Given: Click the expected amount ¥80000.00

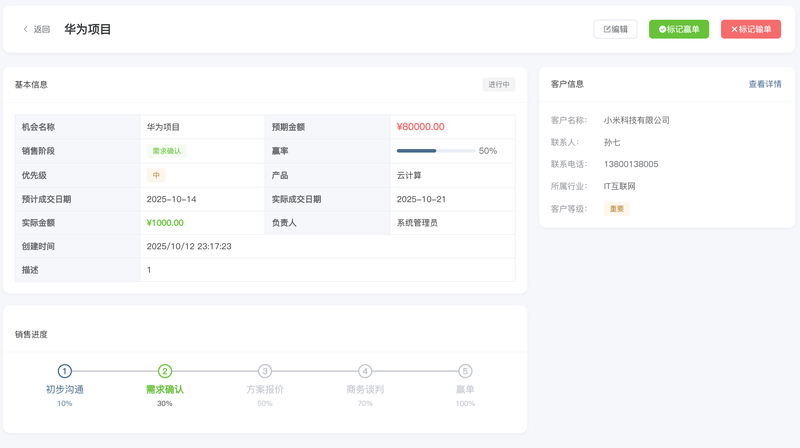Looking at the screenshot, I should click(x=420, y=127).
